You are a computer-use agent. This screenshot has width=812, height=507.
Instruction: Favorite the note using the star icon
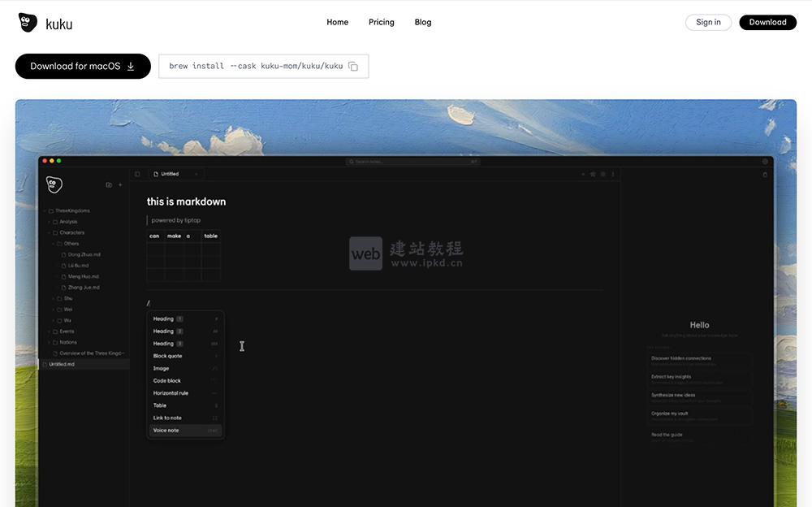point(593,174)
